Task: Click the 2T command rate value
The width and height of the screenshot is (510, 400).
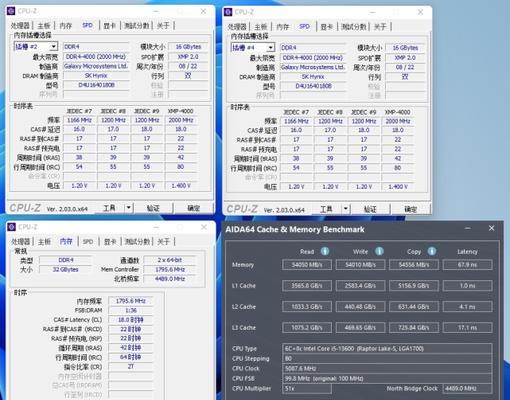Action: pyautogui.click(x=130, y=366)
